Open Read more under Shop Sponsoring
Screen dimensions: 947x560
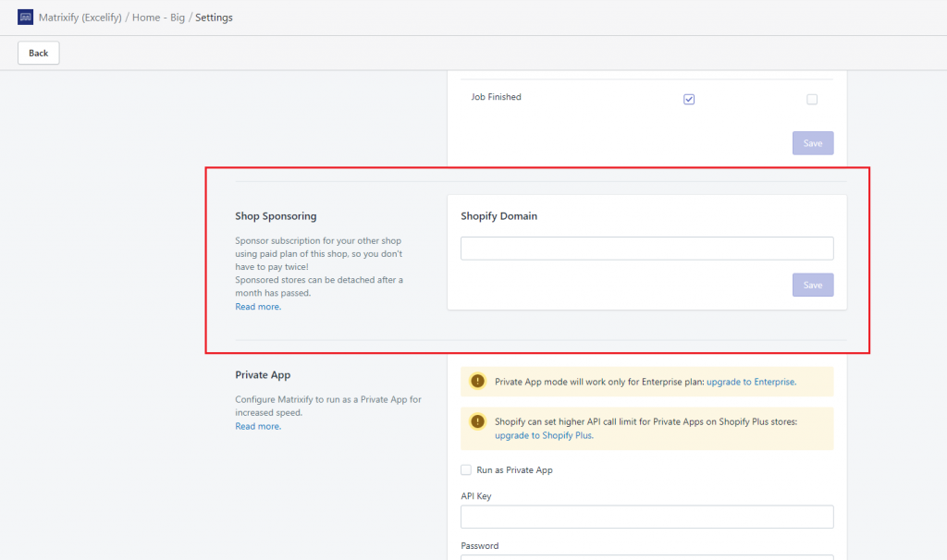click(258, 307)
